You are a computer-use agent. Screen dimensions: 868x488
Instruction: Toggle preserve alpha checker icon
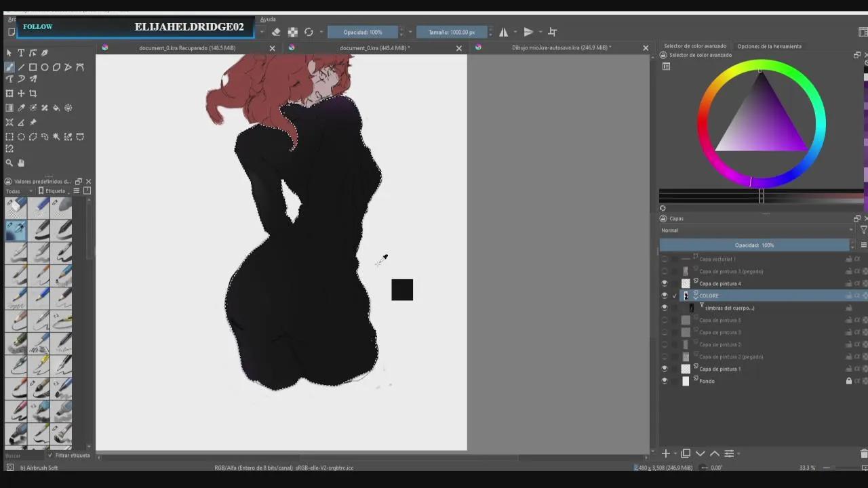pos(293,32)
